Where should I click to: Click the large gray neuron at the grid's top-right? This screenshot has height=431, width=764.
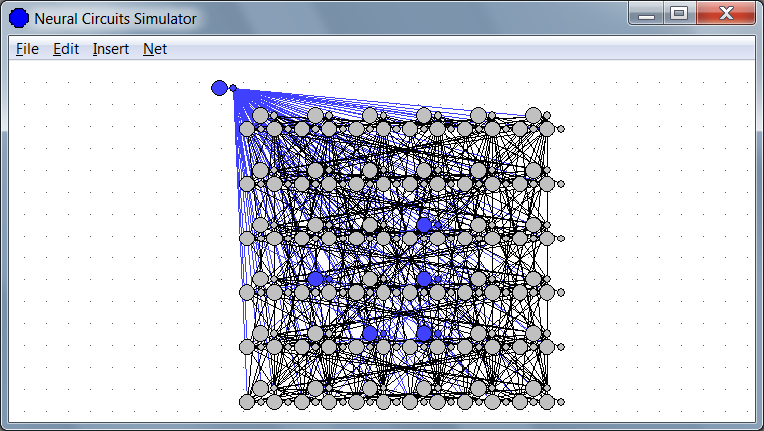coord(534,116)
